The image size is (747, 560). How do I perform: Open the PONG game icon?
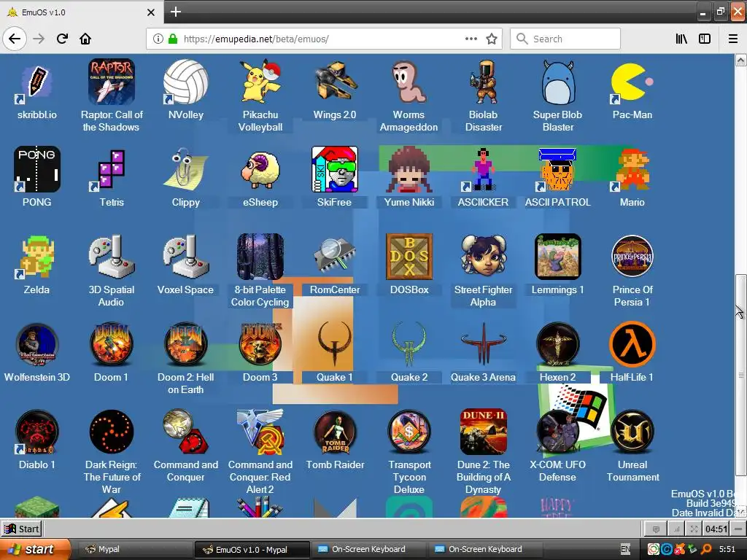pyautogui.click(x=36, y=169)
